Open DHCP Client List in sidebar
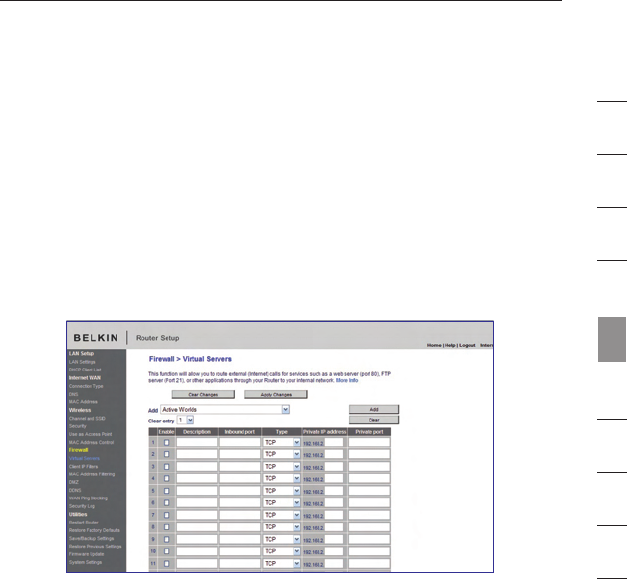Viewport: 627px width, 579px height. pos(85,370)
